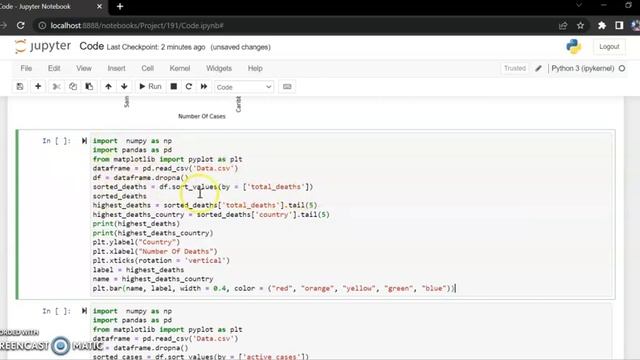This screenshot has height=360, width=640.
Task: Move selected cell down arrow
Action: point(124,87)
